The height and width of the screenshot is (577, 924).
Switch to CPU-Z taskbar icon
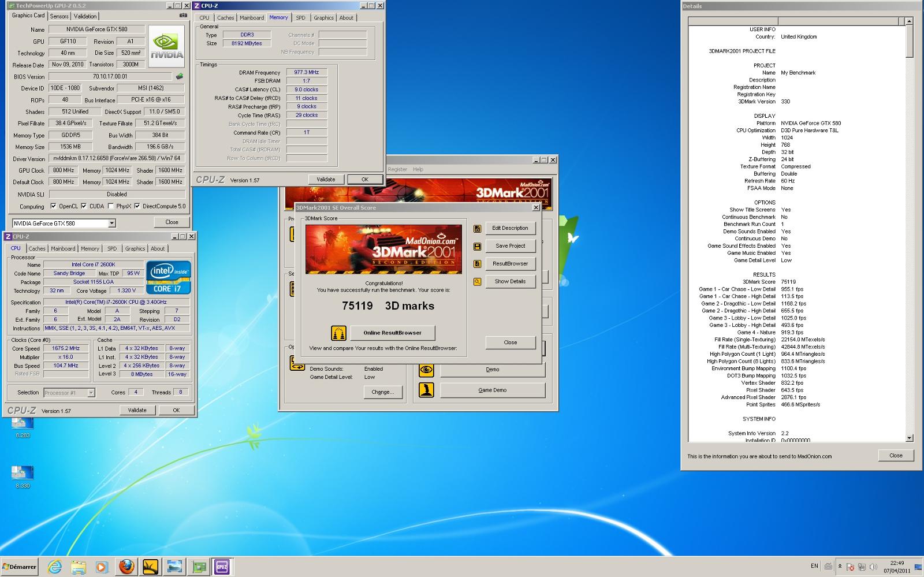coord(222,567)
